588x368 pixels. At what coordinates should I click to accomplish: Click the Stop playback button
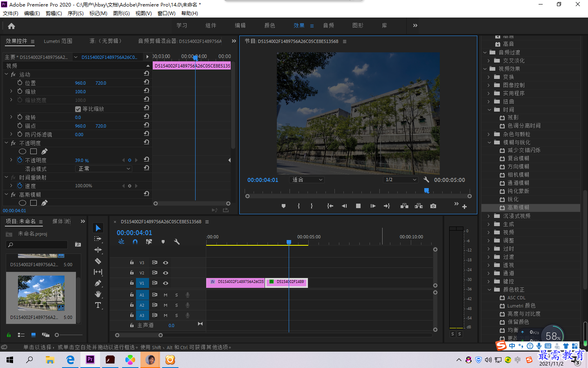pyautogui.click(x=358, y=206)
